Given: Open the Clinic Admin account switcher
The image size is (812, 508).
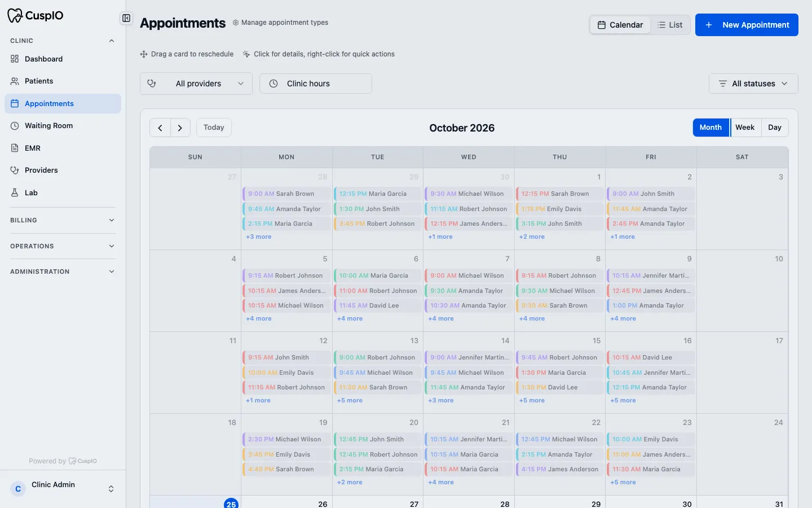Looking at the screenshot, I should pyautogui.click(x=63, y=489).
